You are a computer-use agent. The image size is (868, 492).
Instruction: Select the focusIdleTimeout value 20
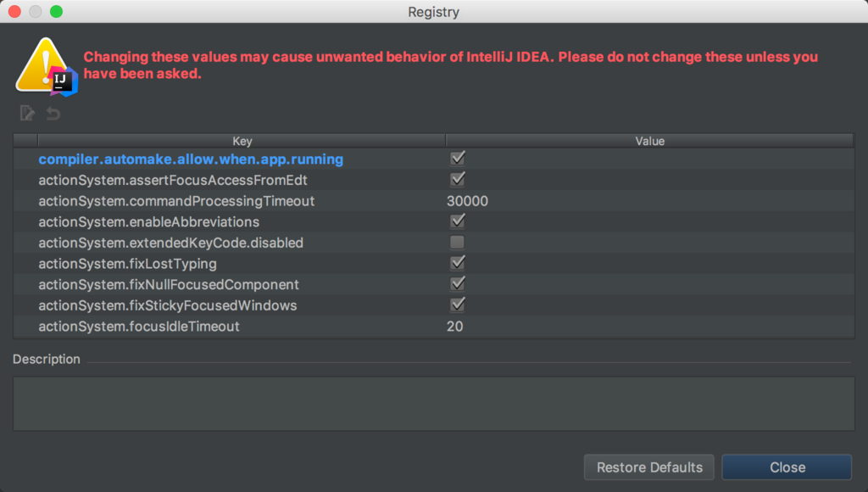(455, 326)
